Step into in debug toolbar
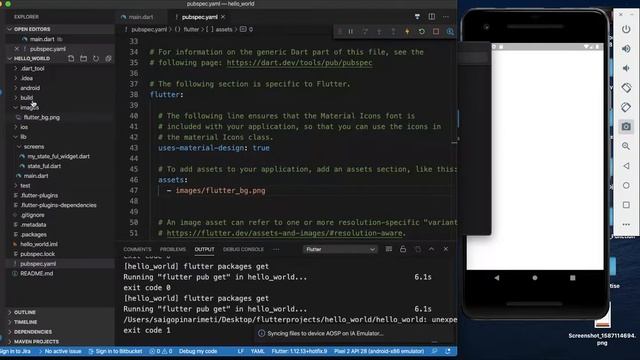Image resolution: width=640 pixels, height=360 pixels. coord(379,31)
